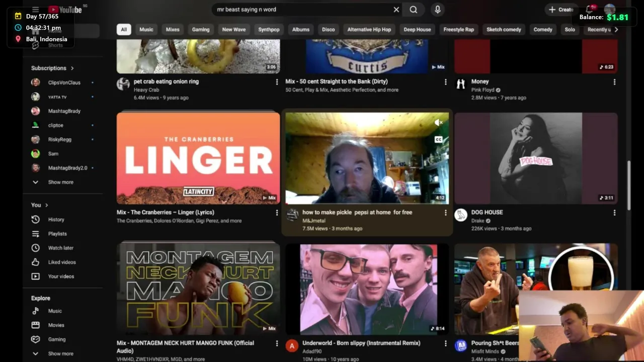The height and width of the screenshot is (362, 644).
Task: Open options menu for DOG HOUSE video
Action: click(x=614, y=213)
